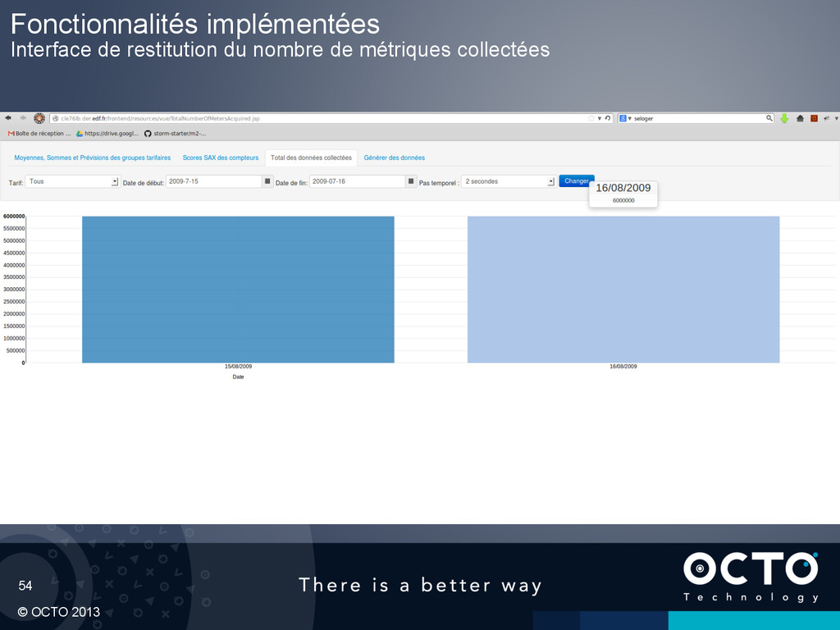Click the dark blue 15/08/2009 bar
Image resolution: width=840 pixels, height=630 pixels.
click(238, 290)
